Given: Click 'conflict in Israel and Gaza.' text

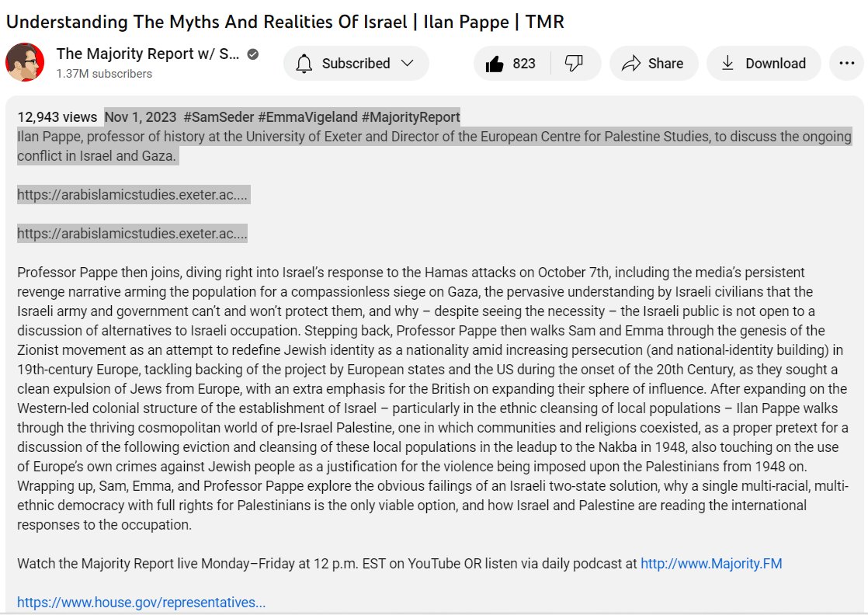Looking at the screenshot, I should click(x=96, y=156).
